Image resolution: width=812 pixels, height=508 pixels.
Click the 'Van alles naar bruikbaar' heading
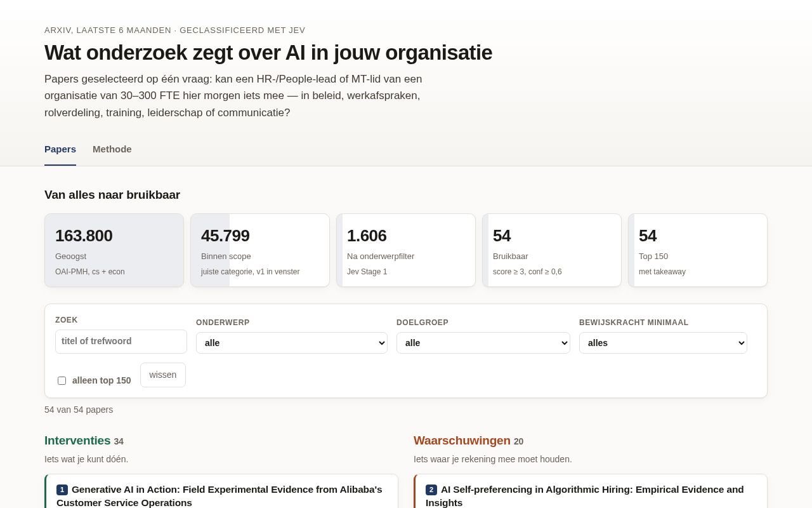pos(112,195)
